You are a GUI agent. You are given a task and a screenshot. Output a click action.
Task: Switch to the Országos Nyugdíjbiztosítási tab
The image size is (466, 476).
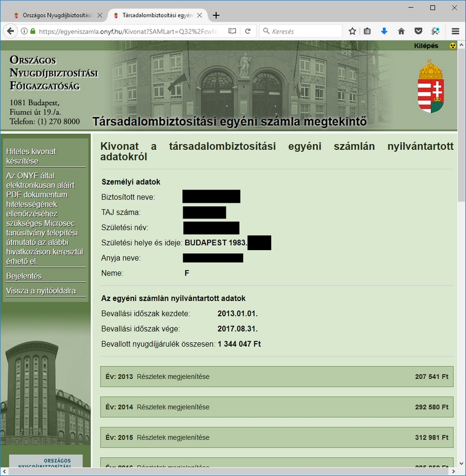(x=55, y=15)
